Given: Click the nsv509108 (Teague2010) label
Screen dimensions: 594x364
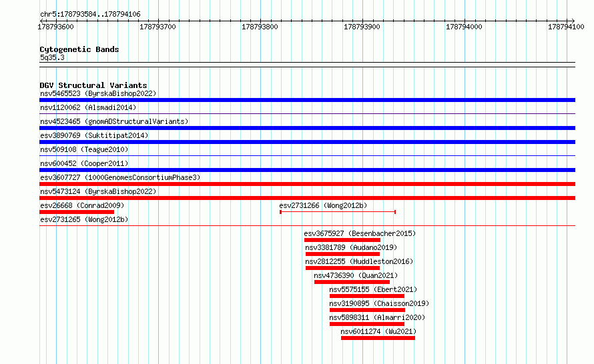Looking at the screenshot, I should tap(84, 149).
